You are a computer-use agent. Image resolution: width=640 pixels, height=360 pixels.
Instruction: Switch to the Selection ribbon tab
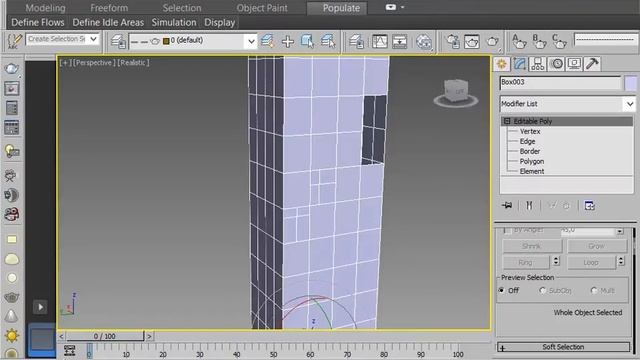(182, 8)
